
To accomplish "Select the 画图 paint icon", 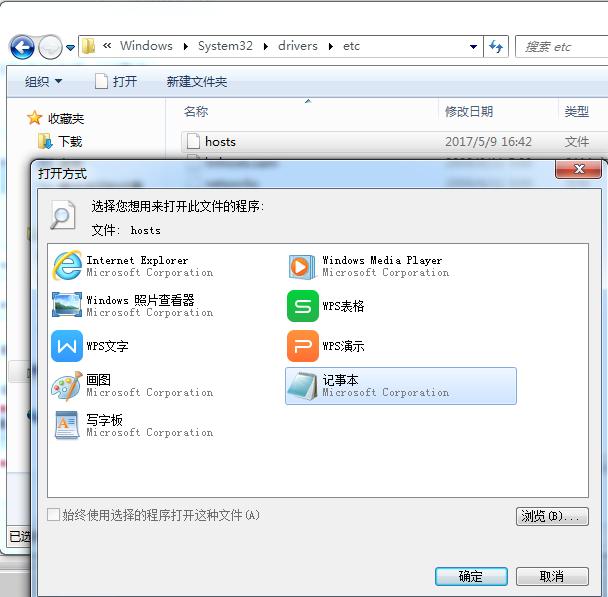I will 67,386.
